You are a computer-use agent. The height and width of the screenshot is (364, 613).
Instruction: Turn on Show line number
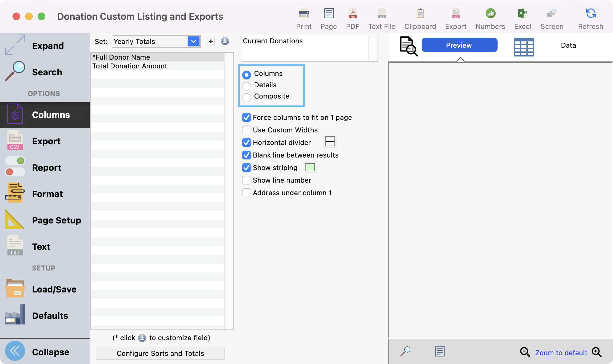point(247,180)
